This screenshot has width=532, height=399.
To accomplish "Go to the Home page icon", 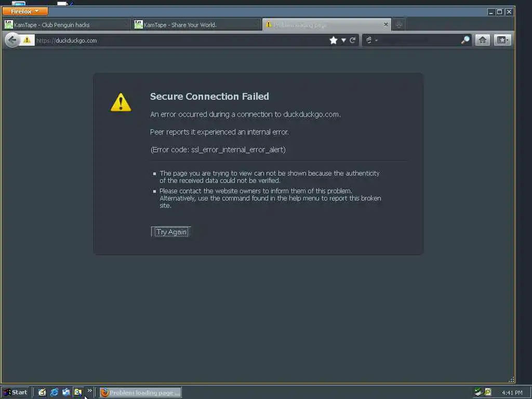I will pos(483,41).
